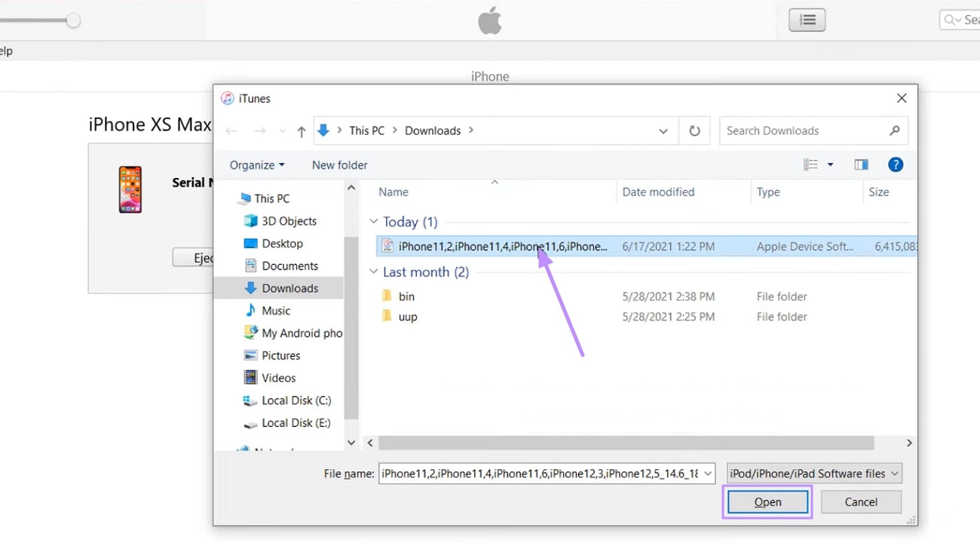Viewport: 980px width, 546px height.
Task: Select the iPhone11,2 firmware file
Action: 646,246
